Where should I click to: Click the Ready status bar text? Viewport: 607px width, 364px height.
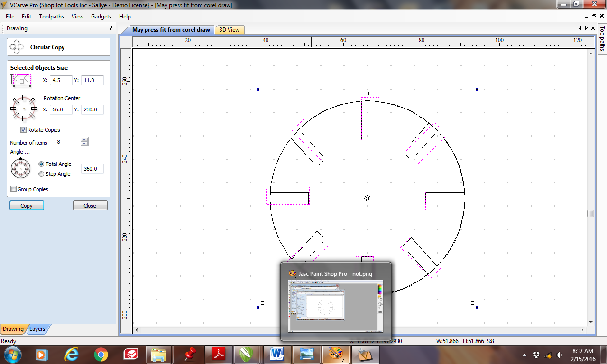pyautogui.click(x=9, y=341)
